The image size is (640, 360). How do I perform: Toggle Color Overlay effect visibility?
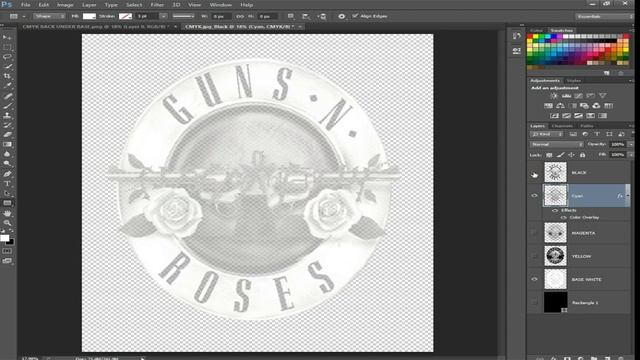coord(563,218)
